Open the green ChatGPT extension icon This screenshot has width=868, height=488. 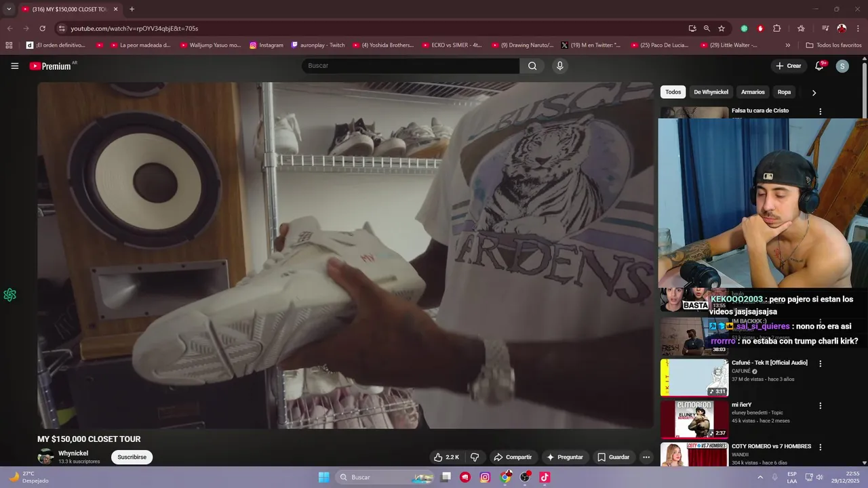pos(744,28)
